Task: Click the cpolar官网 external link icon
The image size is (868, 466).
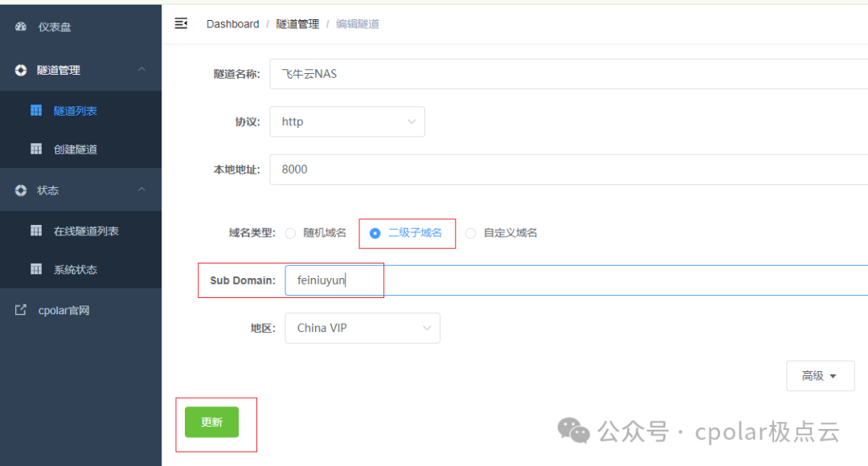Action: pos(20,310)
